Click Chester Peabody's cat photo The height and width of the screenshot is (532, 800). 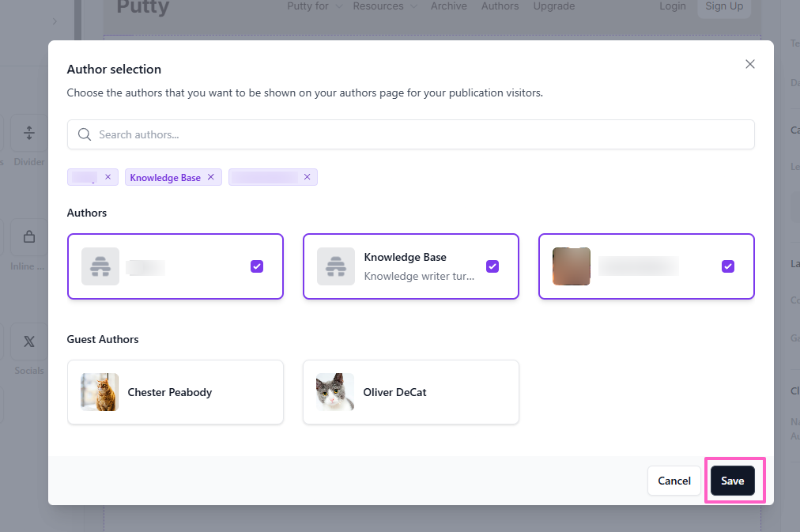tap(100, 392)
